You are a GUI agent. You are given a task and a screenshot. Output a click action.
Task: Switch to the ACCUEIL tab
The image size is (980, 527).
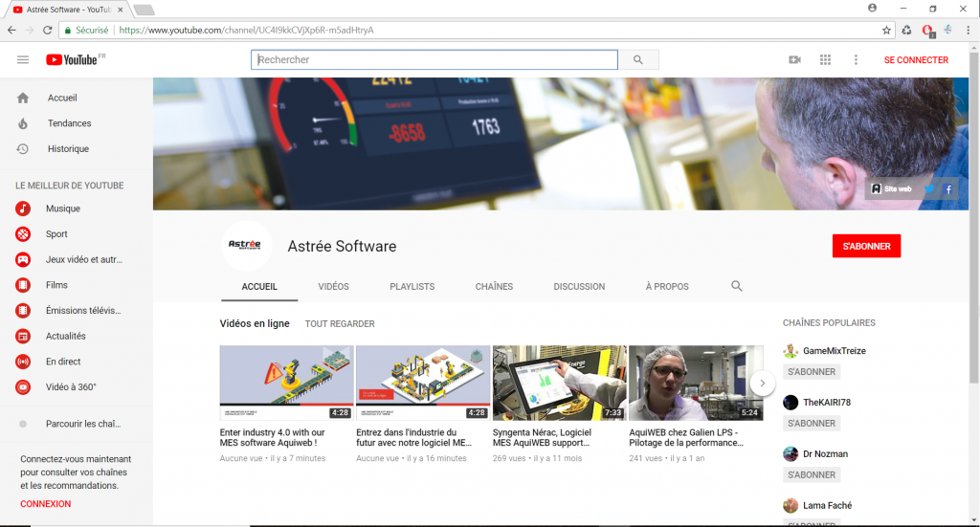259,287
